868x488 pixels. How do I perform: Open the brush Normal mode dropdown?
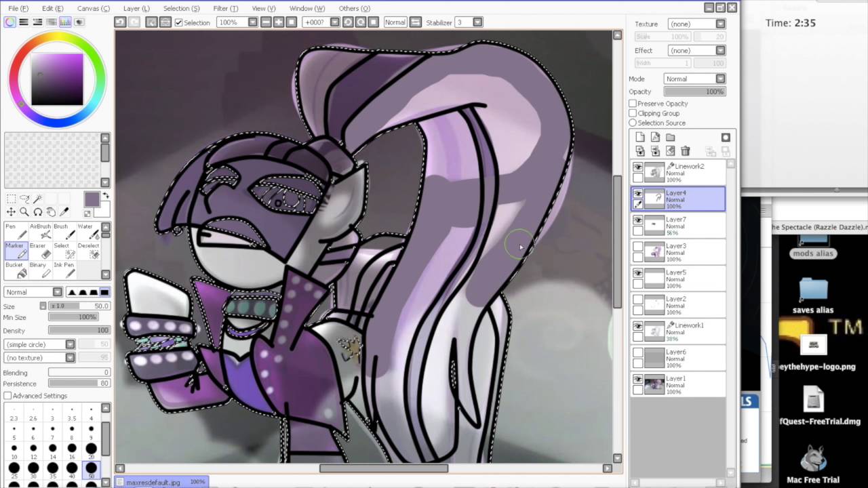(x=33, y=292)
